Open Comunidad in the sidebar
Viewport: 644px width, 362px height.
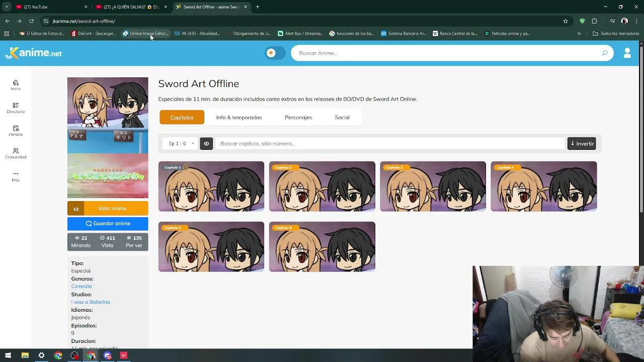point(16,153)
